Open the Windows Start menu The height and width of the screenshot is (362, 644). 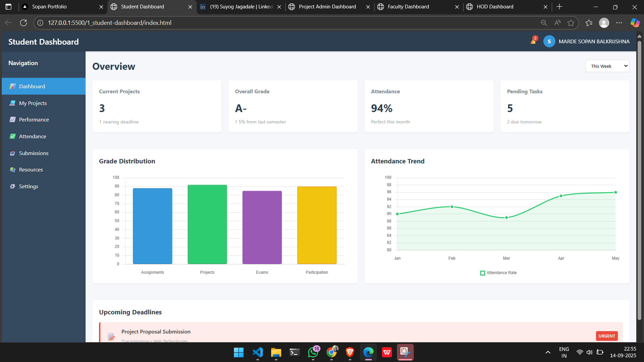tap(239, 352)
